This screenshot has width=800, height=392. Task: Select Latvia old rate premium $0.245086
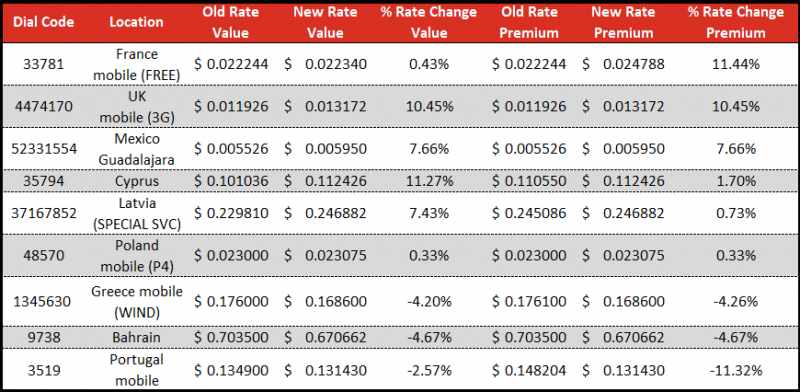[x=529, y=213]
